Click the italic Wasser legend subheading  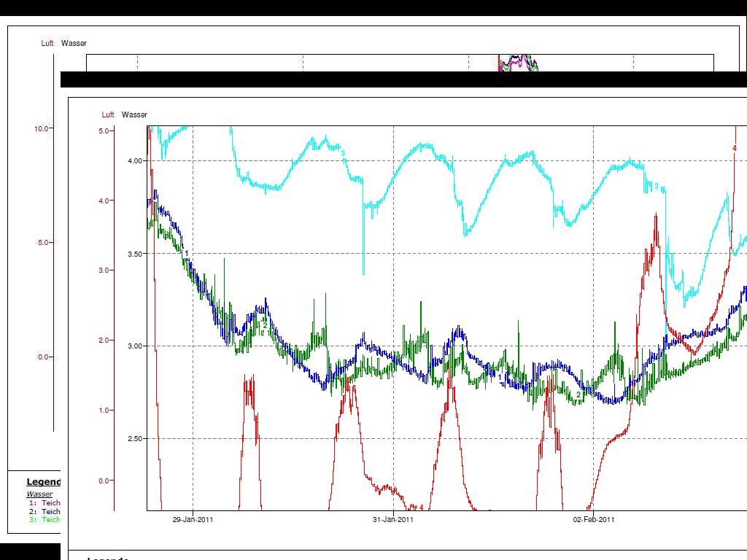[39, 494]
